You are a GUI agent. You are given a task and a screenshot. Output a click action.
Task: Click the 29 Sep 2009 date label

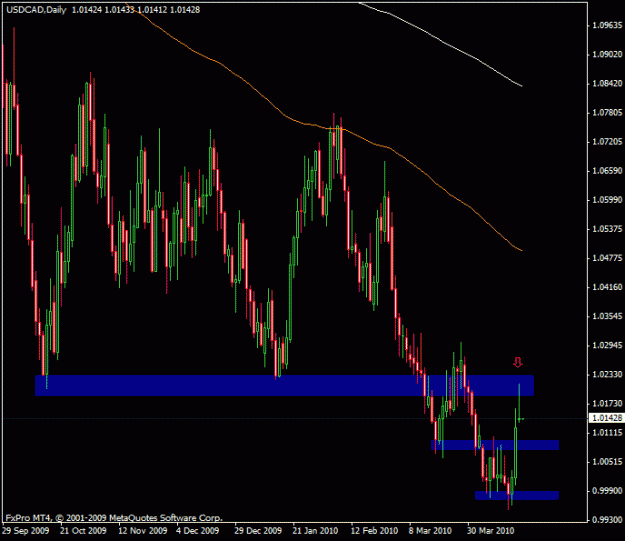(26, 531)
